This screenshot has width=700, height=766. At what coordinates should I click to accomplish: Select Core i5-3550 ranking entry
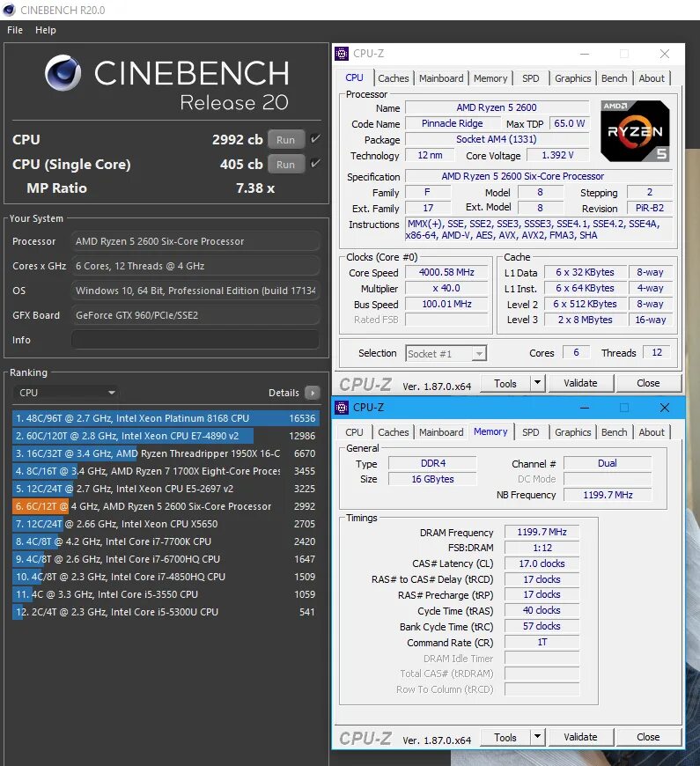point(166,594)
